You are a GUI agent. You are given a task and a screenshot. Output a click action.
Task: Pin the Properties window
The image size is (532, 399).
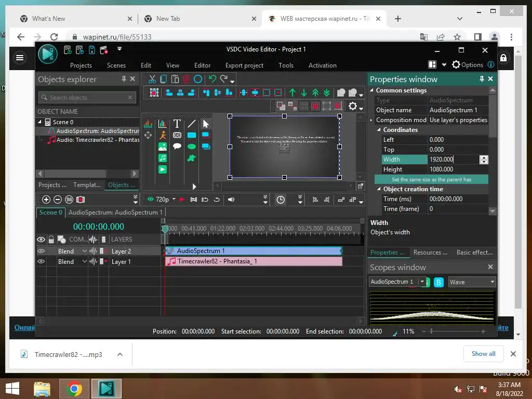click(x=482, y=79)
